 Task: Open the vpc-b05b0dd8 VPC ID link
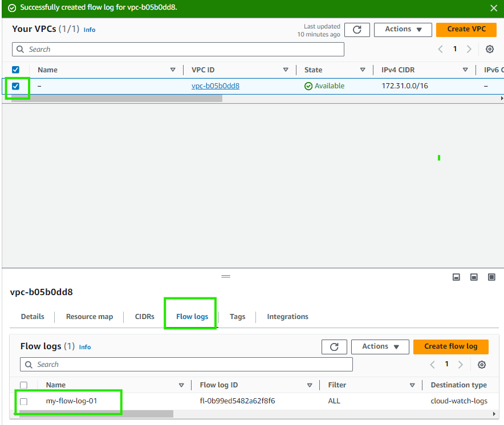click(x=216, y=86)
